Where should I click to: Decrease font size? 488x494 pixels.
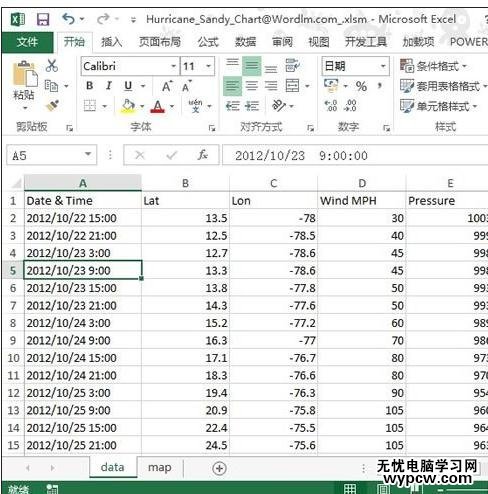coord(187,86)
